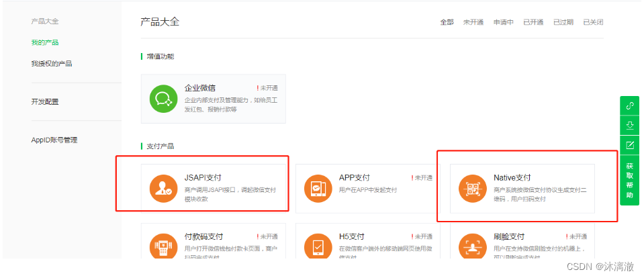Open the 付款码支付 product title
The image size is (644, 278).
203,236
